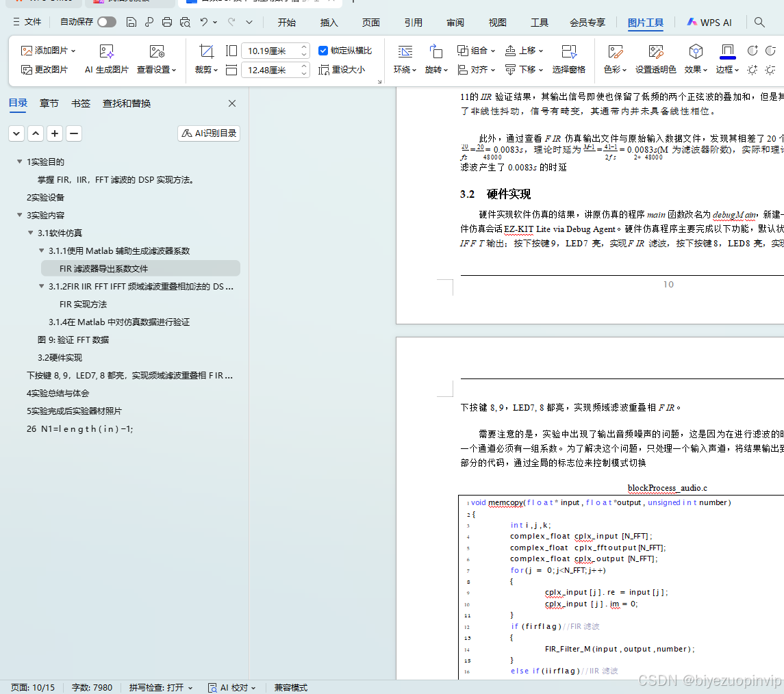Edit the picture height field 10.19厘米
Image resolution: width=784 pixels, height=694 pixels.
point(275,51)
